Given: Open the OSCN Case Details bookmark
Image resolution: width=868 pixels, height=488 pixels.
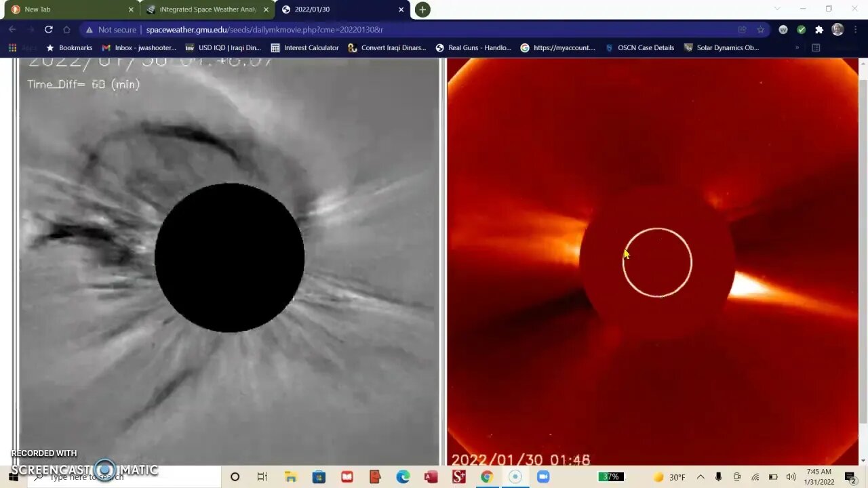Looking at the screenshot, I should (639, 48).
